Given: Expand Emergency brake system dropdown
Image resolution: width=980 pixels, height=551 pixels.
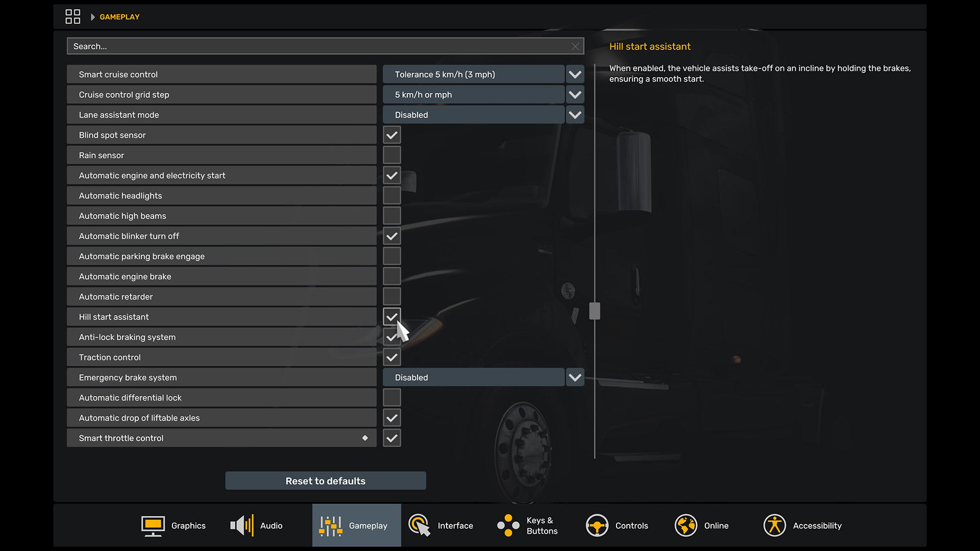Looking at the screenshot, I should coord(575,378).
